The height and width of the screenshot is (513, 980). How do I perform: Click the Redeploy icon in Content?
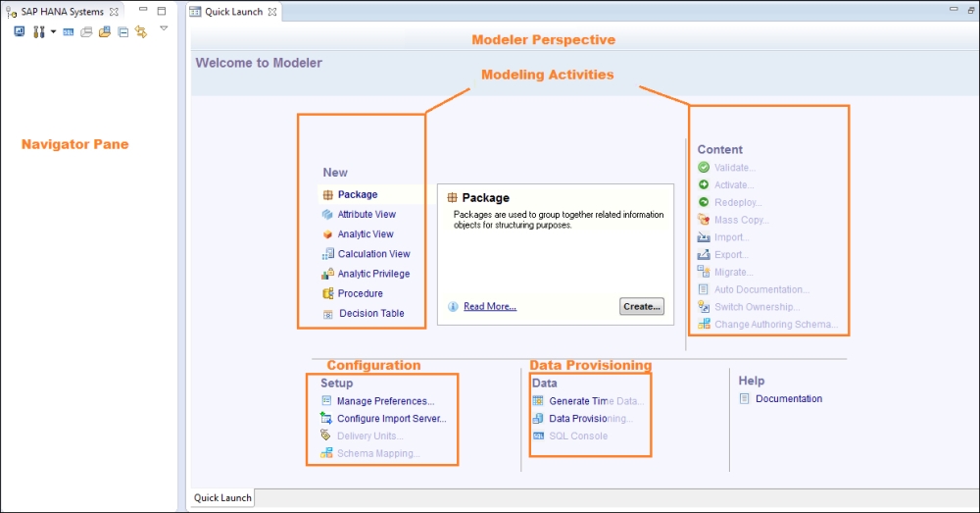pyautogui.click(x=704, y=202)
